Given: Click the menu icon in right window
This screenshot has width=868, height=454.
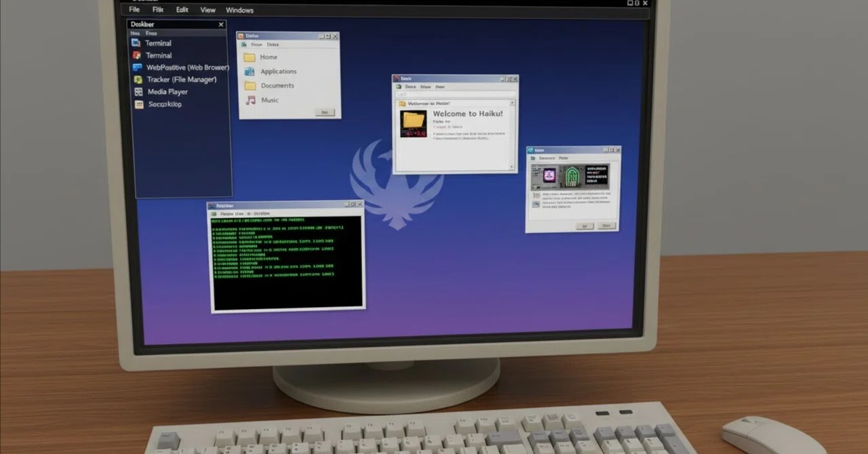Looking at the screenshot, I should point(532,159).
